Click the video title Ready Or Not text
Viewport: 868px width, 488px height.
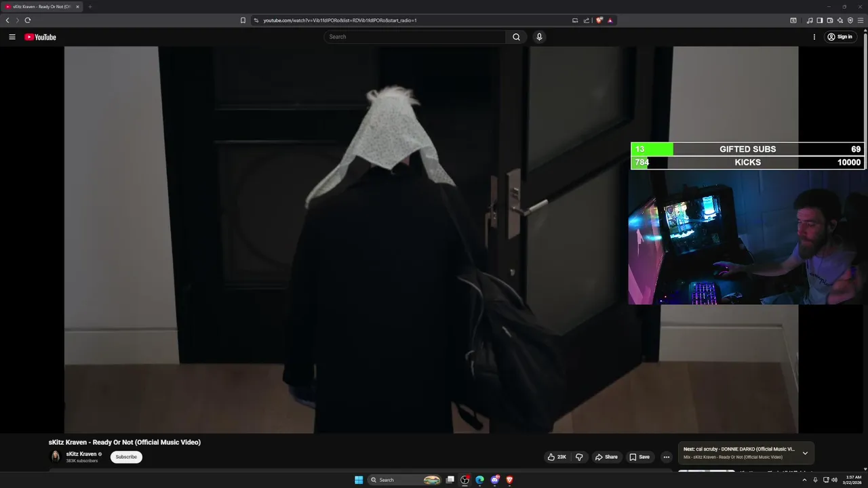pyautogui.click(x=125, y=442)
